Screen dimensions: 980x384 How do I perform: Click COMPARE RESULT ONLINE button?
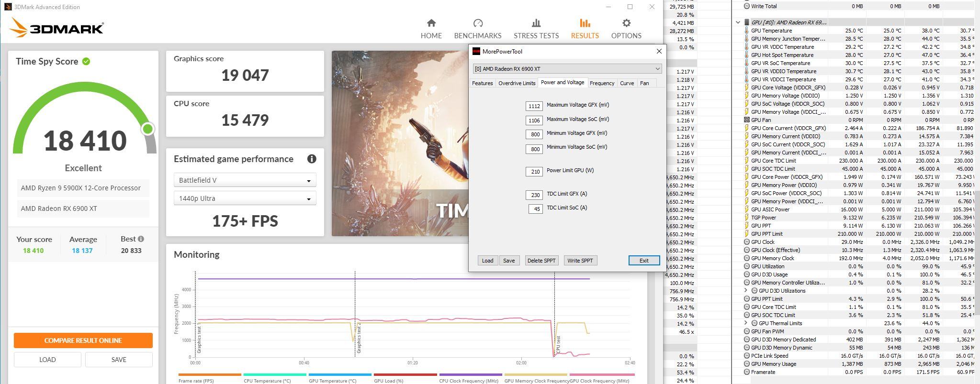coord(83,340)
